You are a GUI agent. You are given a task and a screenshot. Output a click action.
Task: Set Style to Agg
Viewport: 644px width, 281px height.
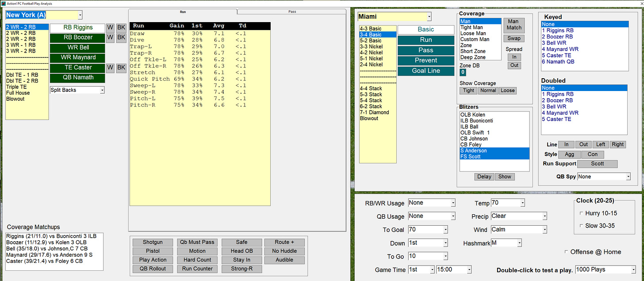pos(570,155)
